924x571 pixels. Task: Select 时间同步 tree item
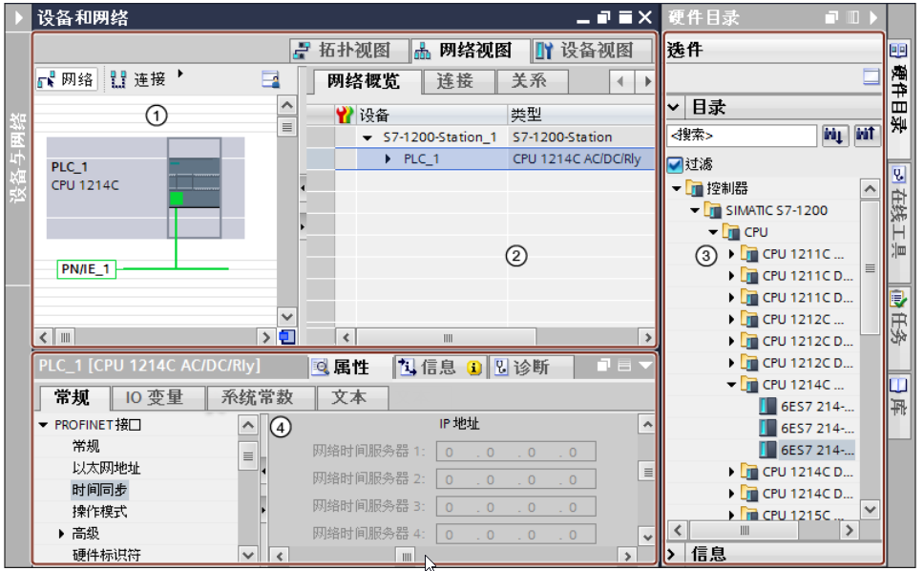pos(99,490)
